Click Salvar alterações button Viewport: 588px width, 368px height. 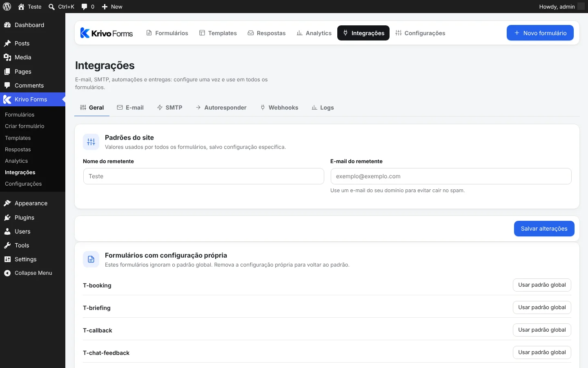[x=544, y=229]
